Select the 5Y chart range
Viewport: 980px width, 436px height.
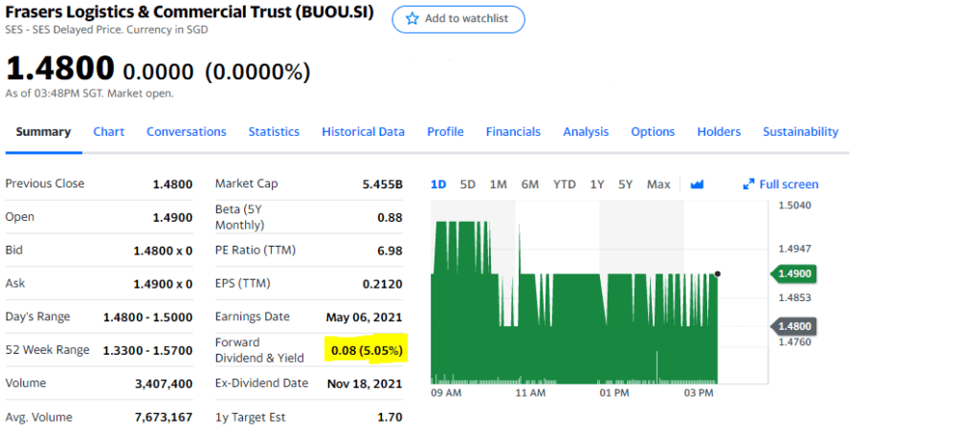tap(626, 185)
